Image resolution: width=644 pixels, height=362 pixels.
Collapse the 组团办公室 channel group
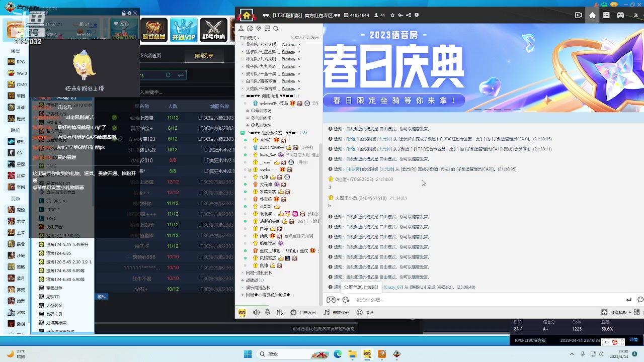[243, 133]
